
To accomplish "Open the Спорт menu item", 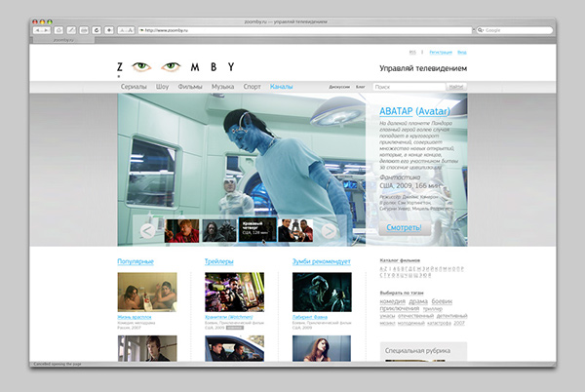I will tap(253, 87).
